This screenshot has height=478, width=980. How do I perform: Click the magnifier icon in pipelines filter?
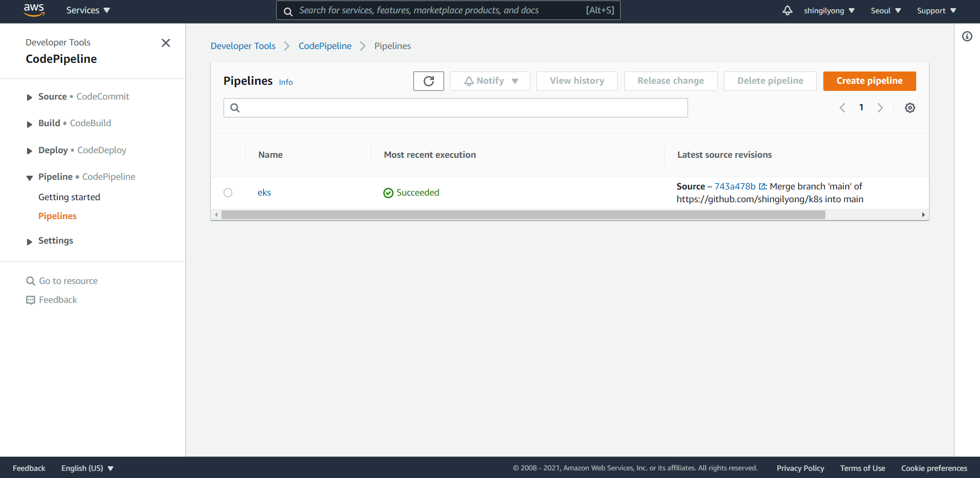[235, 108]
